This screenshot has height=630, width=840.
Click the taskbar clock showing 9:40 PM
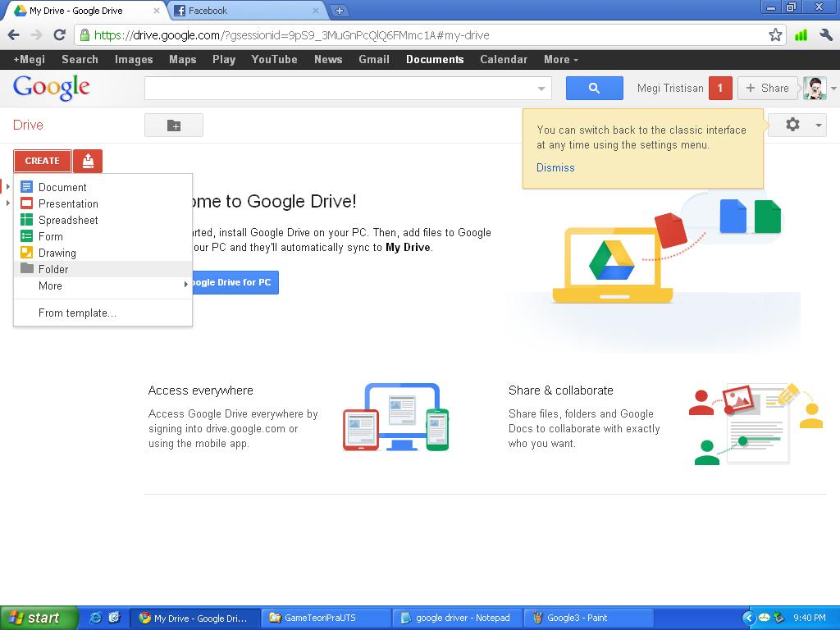[810, 618]
